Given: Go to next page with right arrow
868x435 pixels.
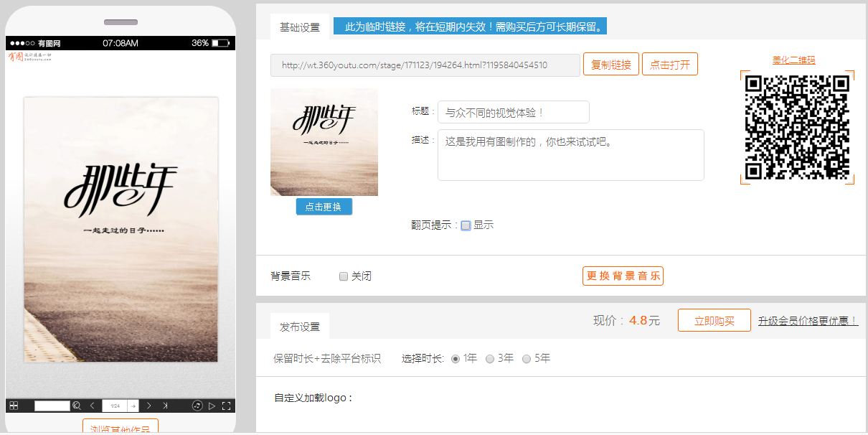Looking at the screenshot, I should (x=148, y=406).
